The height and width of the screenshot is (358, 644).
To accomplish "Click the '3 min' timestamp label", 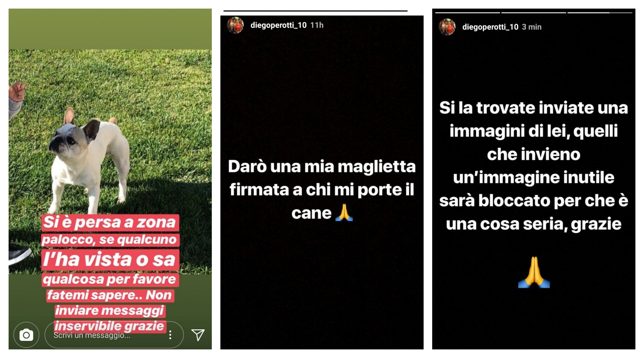I will coord(532,27).
